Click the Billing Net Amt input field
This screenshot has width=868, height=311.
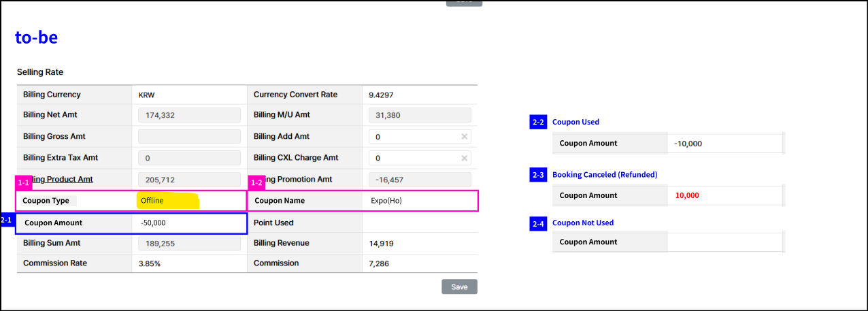pyautogui.click(x=189, y=116)
